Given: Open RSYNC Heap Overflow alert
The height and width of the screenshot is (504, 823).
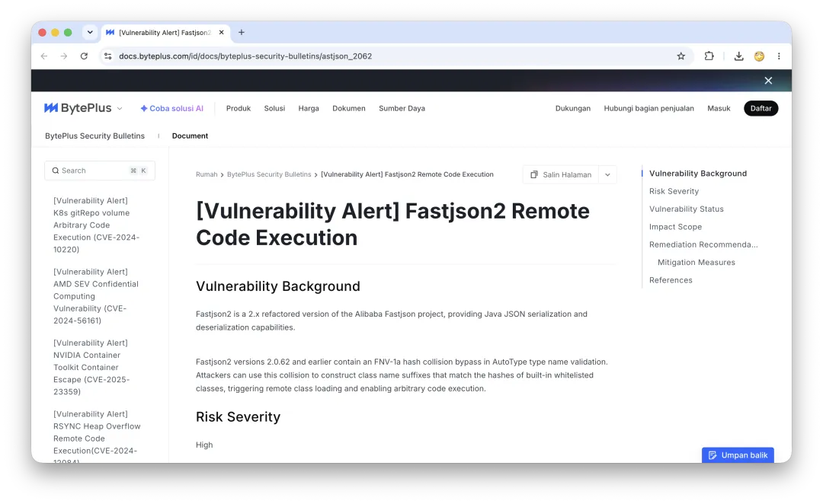Looking at the screenshot, I should pos(97,435).
